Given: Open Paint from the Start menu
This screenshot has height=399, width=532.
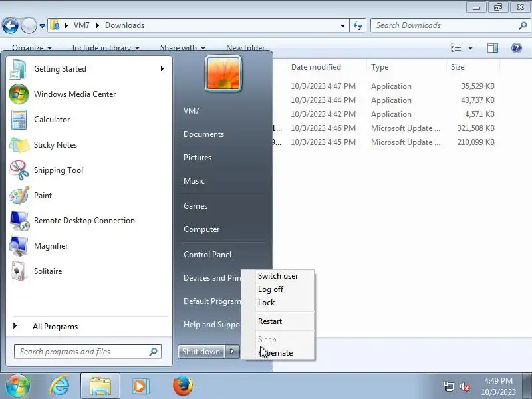Looking at the screenshot, I should coord(88,196).
